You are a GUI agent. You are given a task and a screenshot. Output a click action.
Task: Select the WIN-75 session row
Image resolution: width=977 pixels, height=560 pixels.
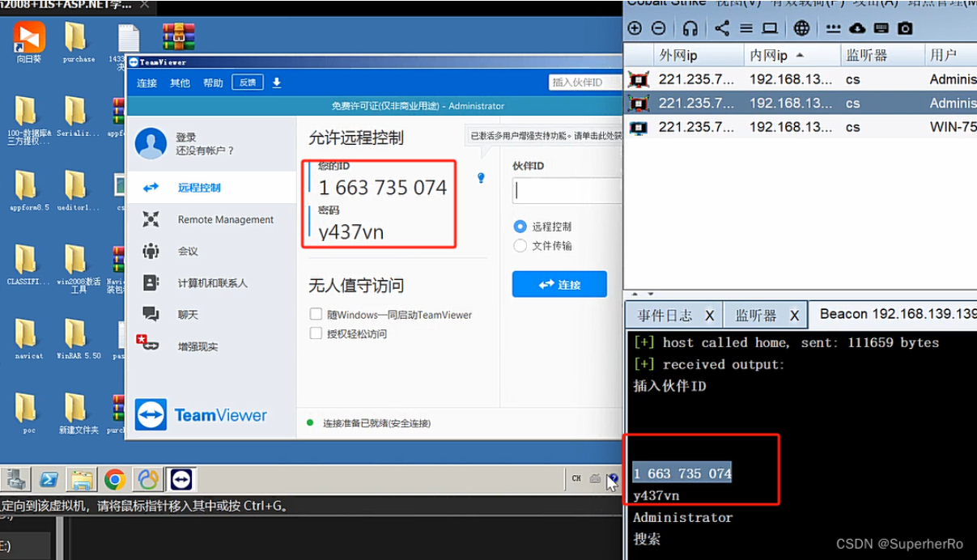(800, 127)
